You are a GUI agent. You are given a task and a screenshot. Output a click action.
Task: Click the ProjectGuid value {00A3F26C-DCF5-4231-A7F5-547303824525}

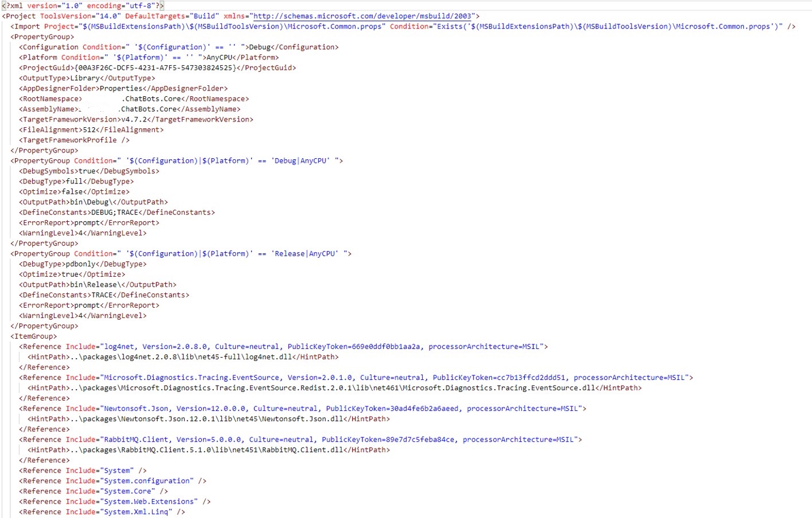tap(155, 68)
